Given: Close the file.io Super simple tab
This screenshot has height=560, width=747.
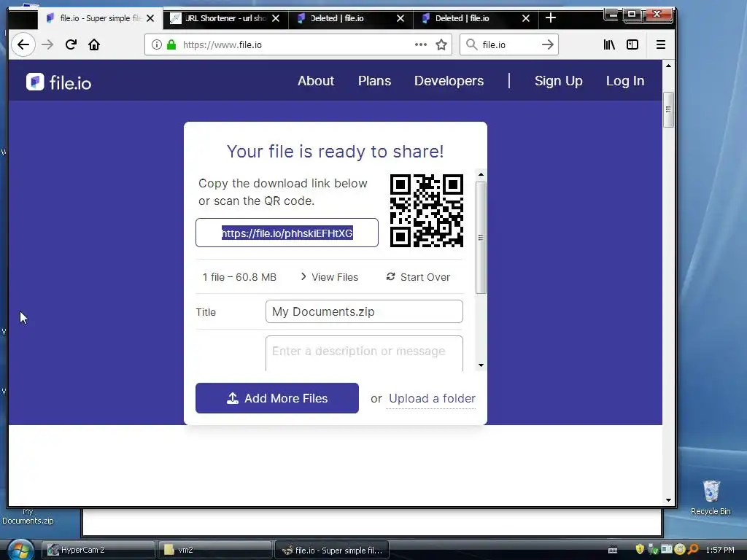Looking at the screenshot, I should pos(150,18).
